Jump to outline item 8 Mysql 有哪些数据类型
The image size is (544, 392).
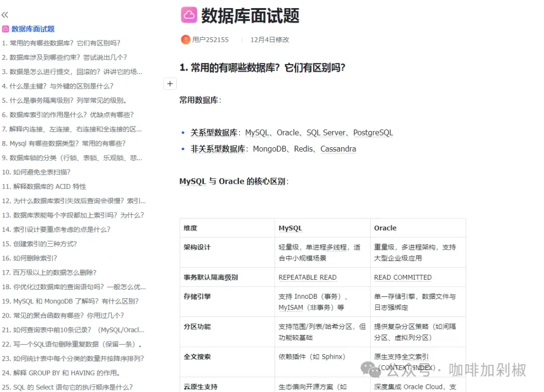pyautogui.click(x=64, y=144)
